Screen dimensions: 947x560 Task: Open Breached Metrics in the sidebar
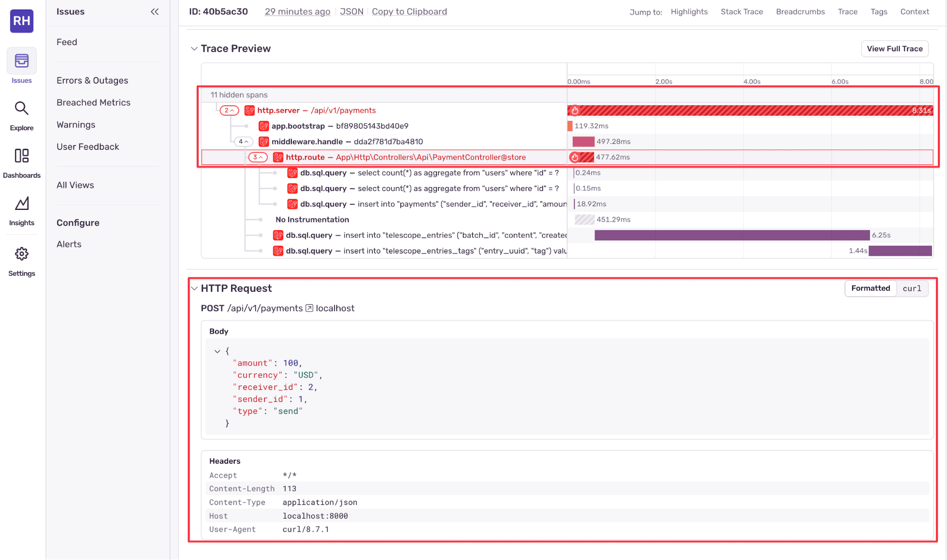[93, 102]
